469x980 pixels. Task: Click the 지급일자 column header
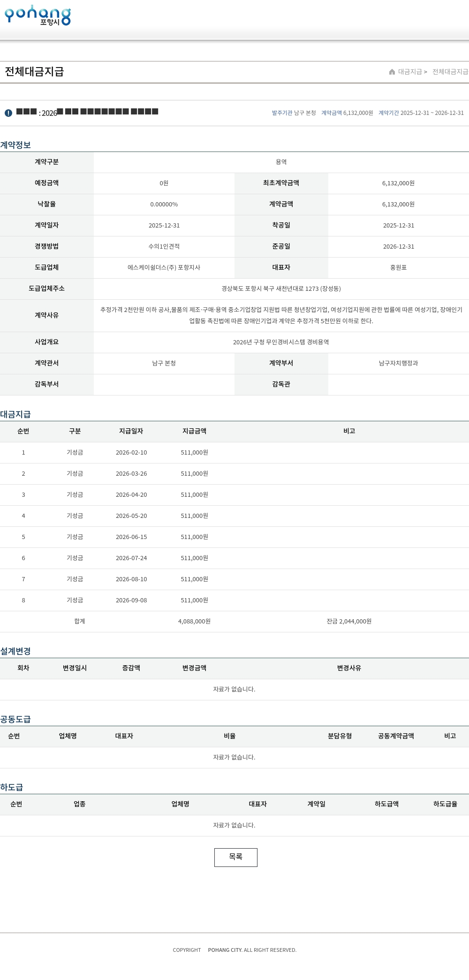(x=131, y=431)
